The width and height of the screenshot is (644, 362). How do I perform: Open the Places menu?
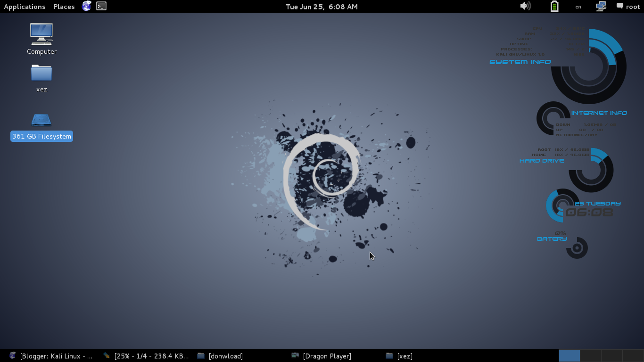(64, 6)
